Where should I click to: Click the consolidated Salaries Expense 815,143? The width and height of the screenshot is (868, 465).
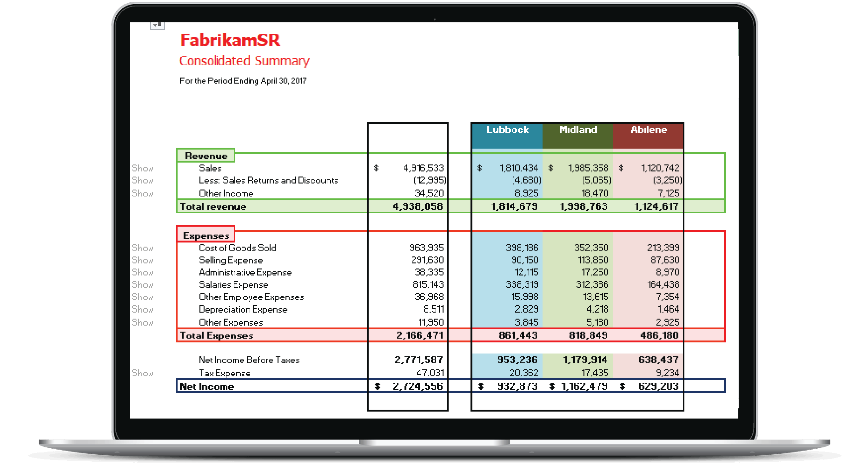(x=428, y=285)
